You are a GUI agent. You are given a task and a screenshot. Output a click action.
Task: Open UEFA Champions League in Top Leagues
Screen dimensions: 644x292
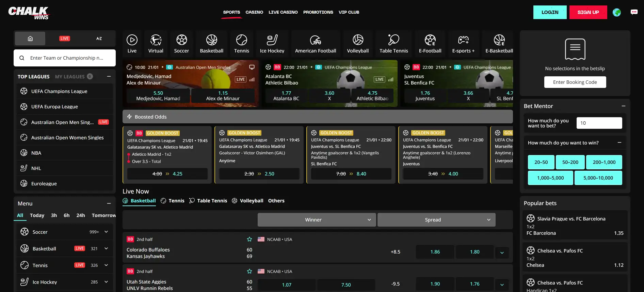tap(65, 91)
